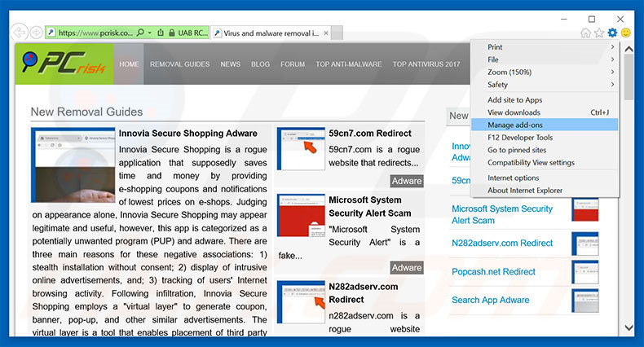The image size is (644, 347).
Task: Close the Virus and malware removal tab
Action: (326, 33)
